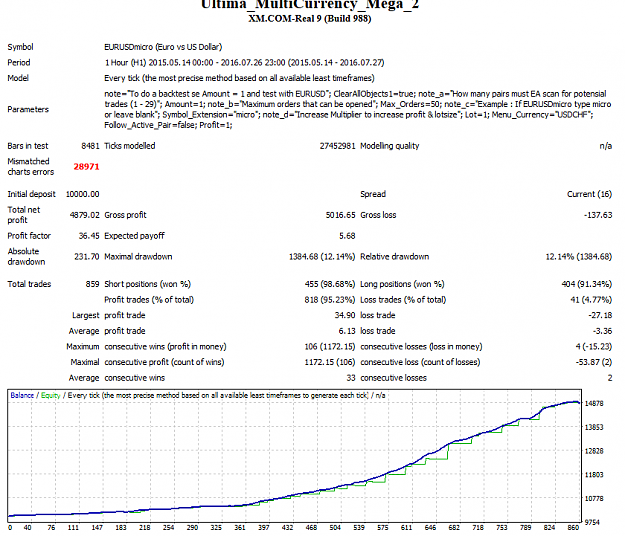Click the chart y-axis label 12828
This screenshot has height=536, width=625.
(594, 451)
